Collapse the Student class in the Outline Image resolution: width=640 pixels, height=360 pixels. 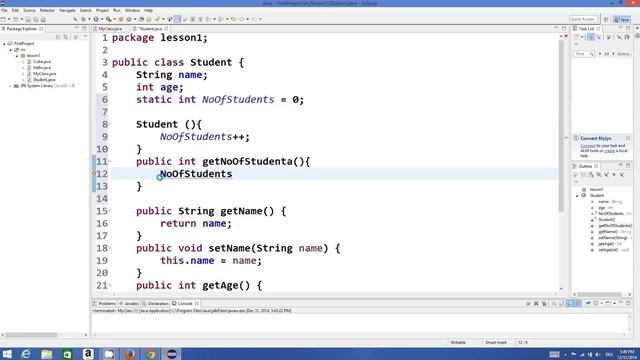pos(578,196)
